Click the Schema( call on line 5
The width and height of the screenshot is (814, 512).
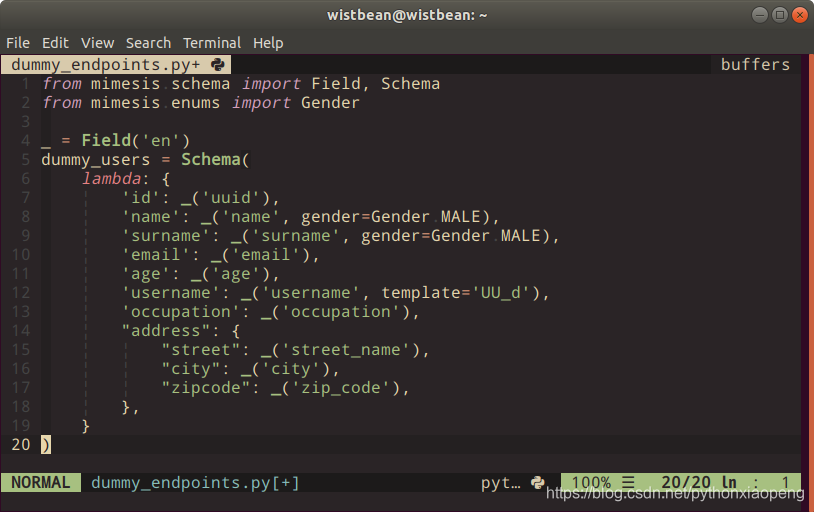(x=215, y=160)
